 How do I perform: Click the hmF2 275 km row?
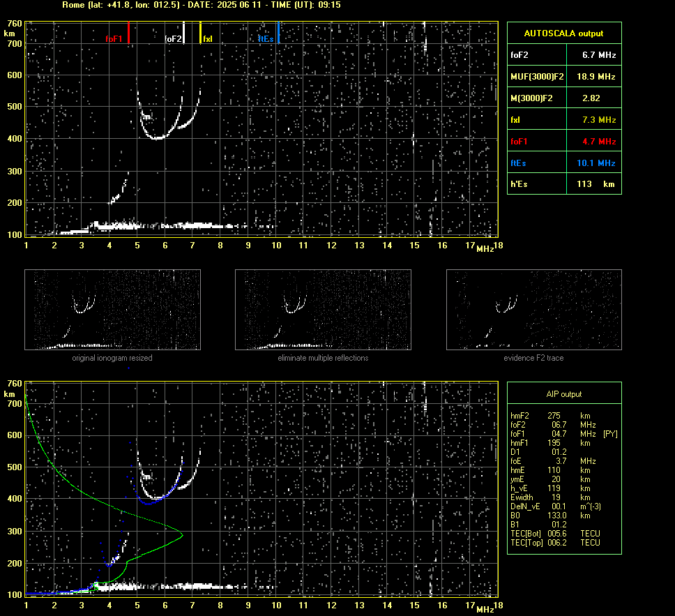pos(550,416)
